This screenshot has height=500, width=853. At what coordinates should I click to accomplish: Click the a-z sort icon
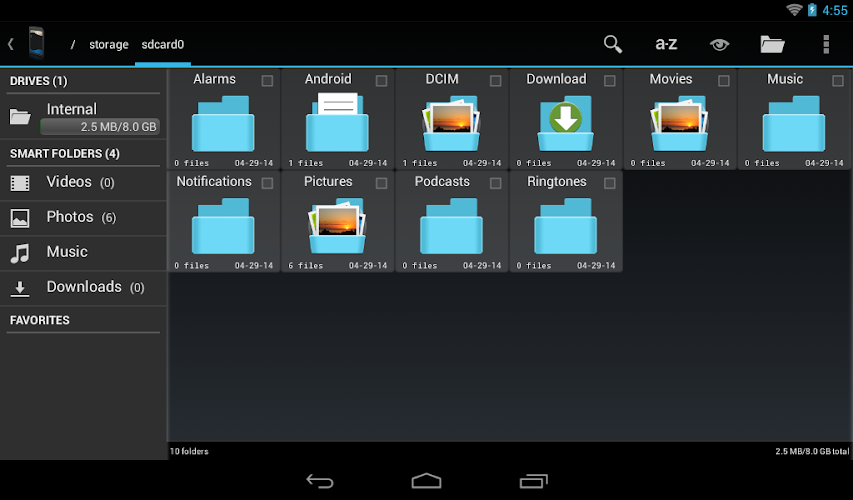coord(666,44)
